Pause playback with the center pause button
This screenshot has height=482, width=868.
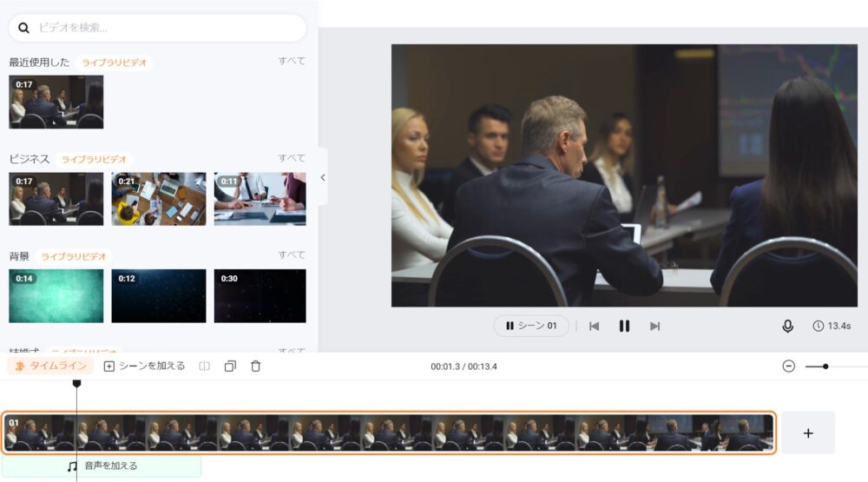pos(624,327)
